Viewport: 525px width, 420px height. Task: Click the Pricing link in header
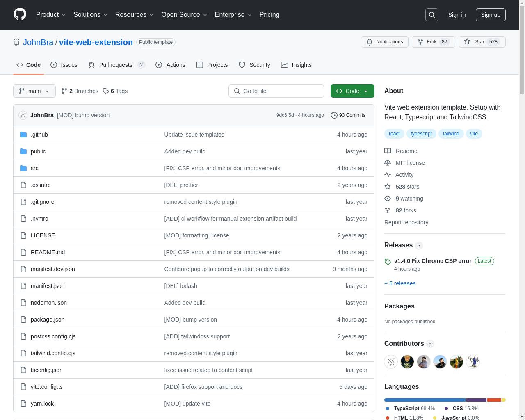pyautogui.click(x=269, y=15)
